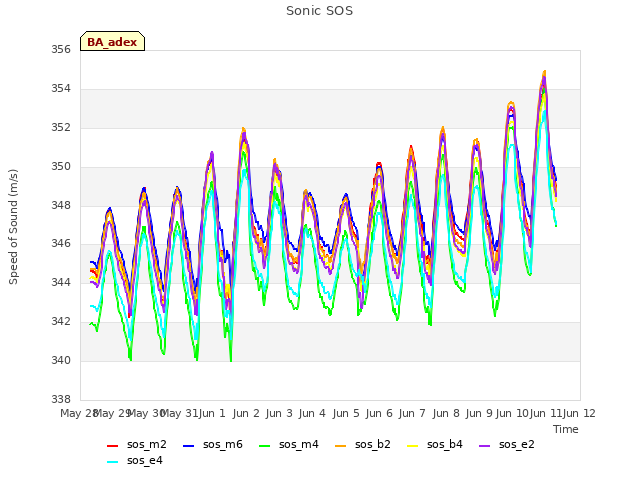The width and height of the screenshot is (640, 480).
Task: Click the Jun 4 x-axis date label
Action: pyautogui.click(x=312, y=413)
